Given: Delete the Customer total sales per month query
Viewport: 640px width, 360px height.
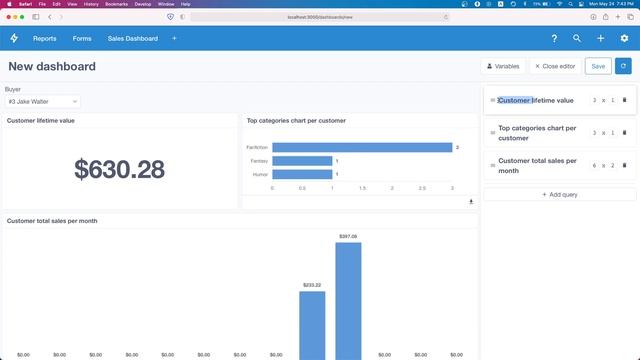Looking at the screenshot, I should (x=624, y=165).
